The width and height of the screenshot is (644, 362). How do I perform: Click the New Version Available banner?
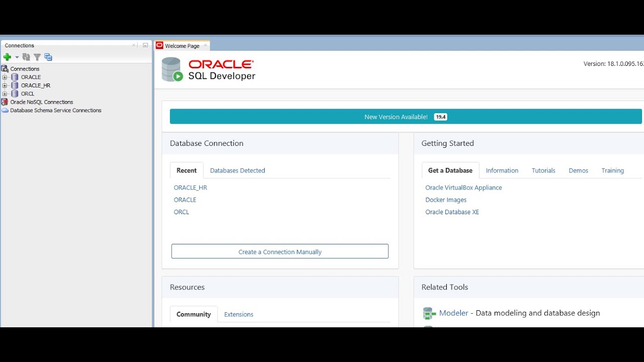pos(406,117)
